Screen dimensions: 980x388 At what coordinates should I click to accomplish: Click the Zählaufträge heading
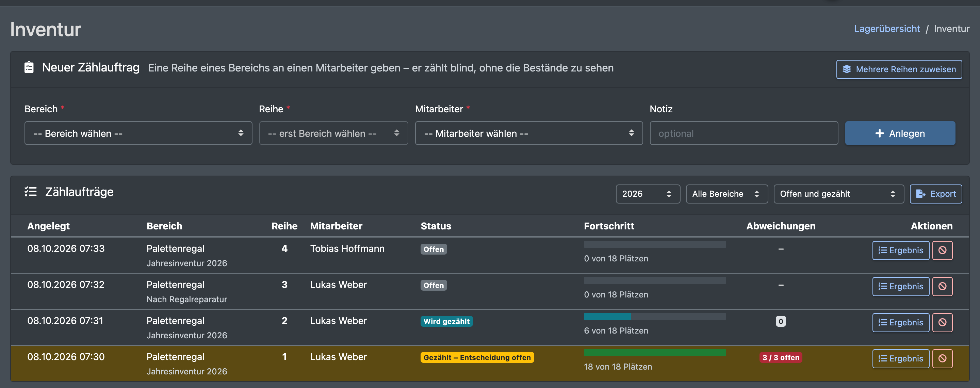pos(79,192)
